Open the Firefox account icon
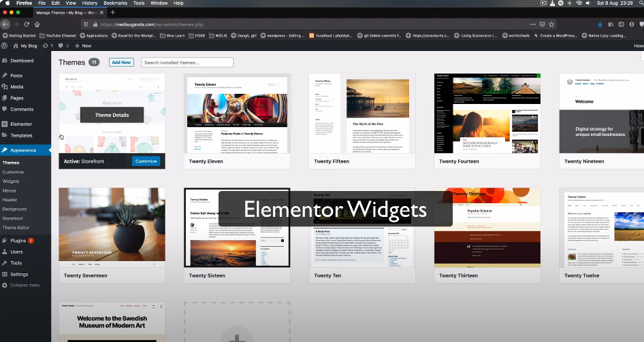 [x=632, y=24]
